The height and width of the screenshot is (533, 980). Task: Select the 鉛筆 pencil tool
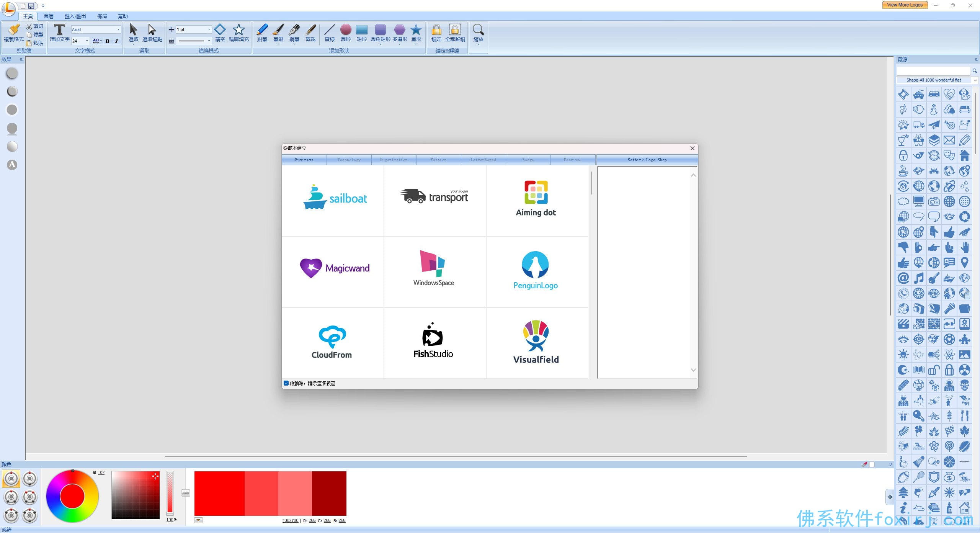point(262,33)
